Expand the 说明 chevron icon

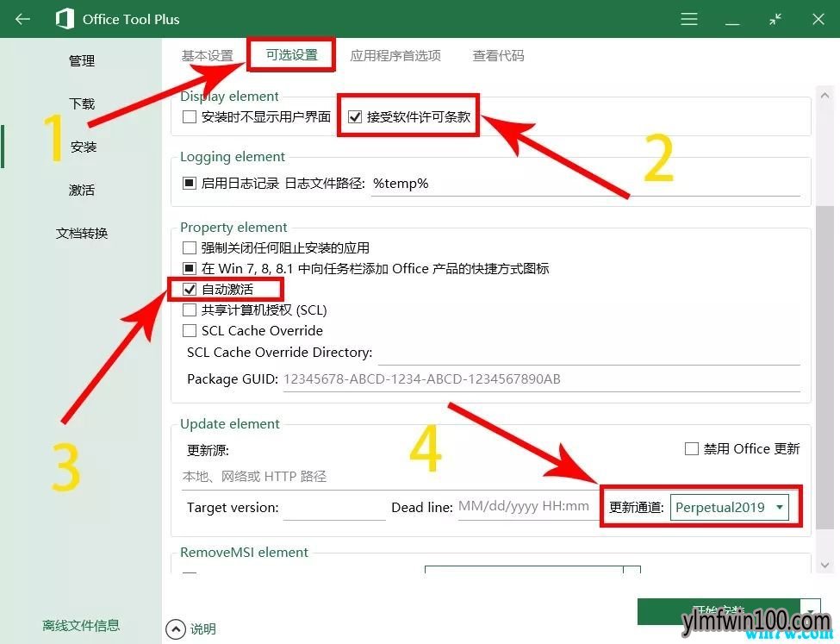point(175,629)
